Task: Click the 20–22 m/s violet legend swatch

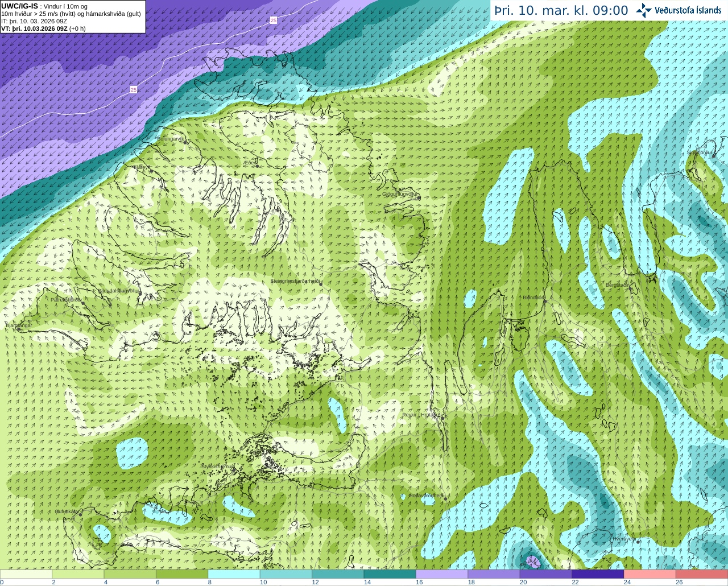Action: pyautogui.click(x=546, y=574)
